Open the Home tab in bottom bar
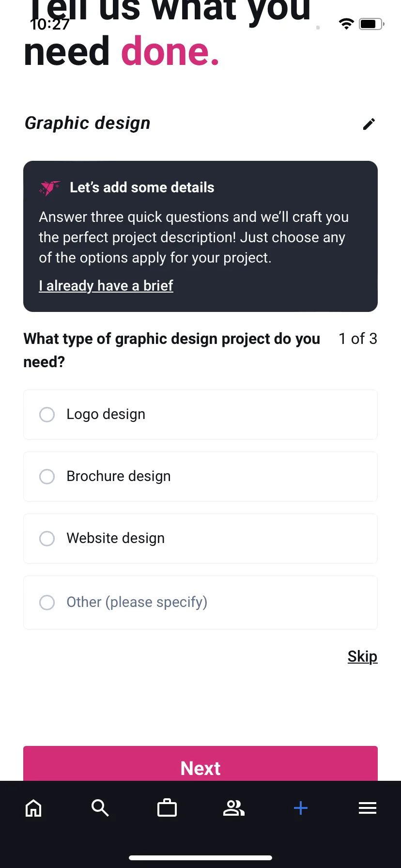The image size is (401, 868). 33,808
